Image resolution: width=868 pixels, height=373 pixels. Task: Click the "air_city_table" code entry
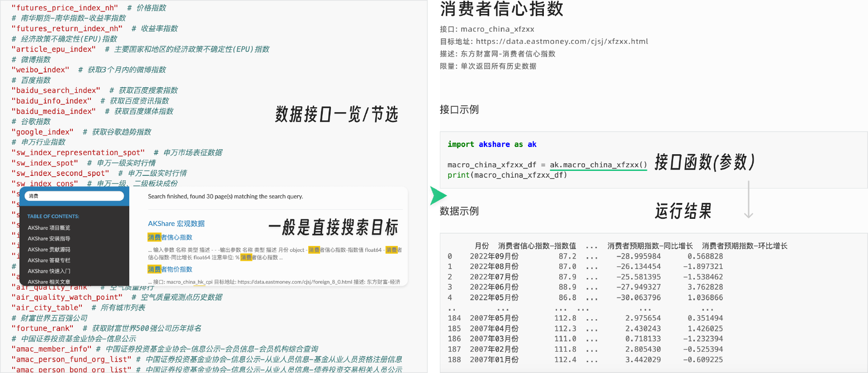click(x=47, y=308)
